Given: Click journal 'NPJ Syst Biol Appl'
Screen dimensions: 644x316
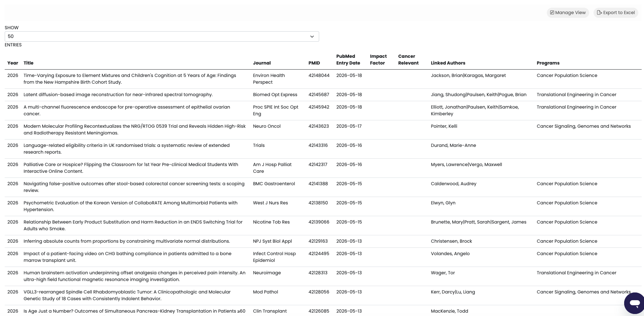Looking at the screenshot, I should pyautogui.click(x=272, y=241).
